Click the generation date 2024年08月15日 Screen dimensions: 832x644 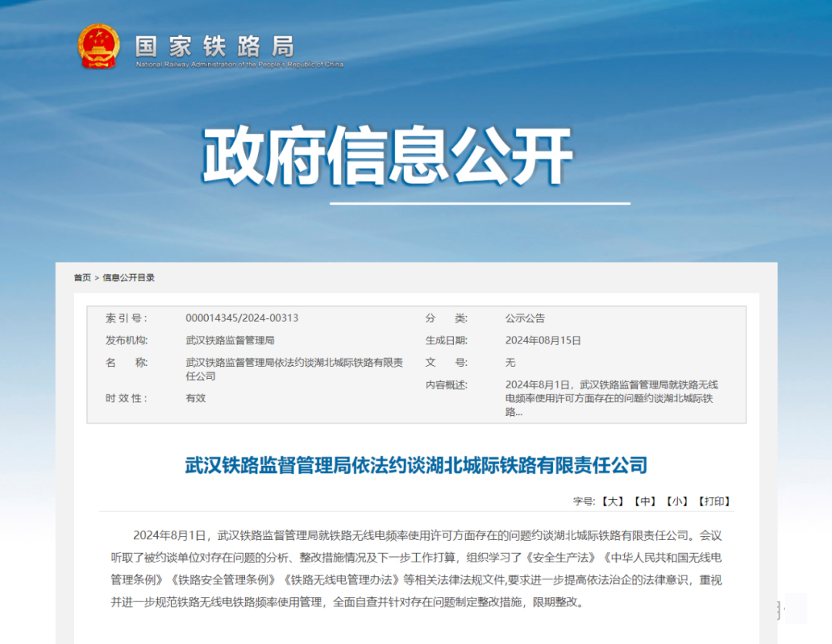(543, 340)
